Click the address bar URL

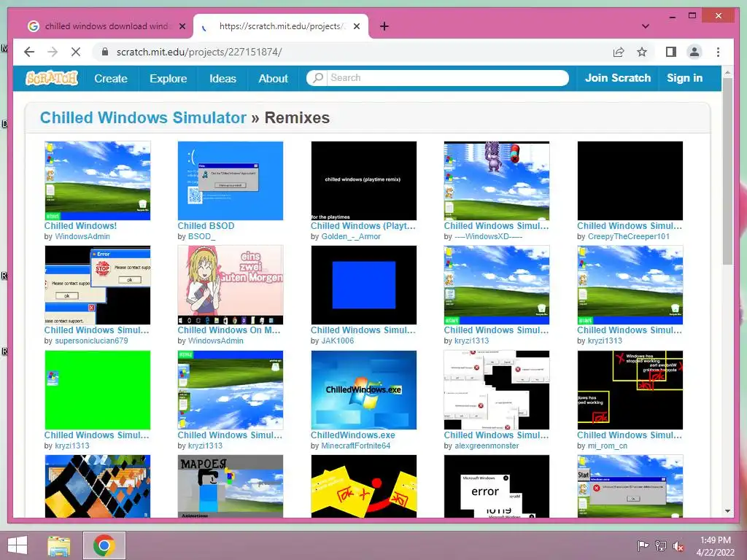click(199, 52)
